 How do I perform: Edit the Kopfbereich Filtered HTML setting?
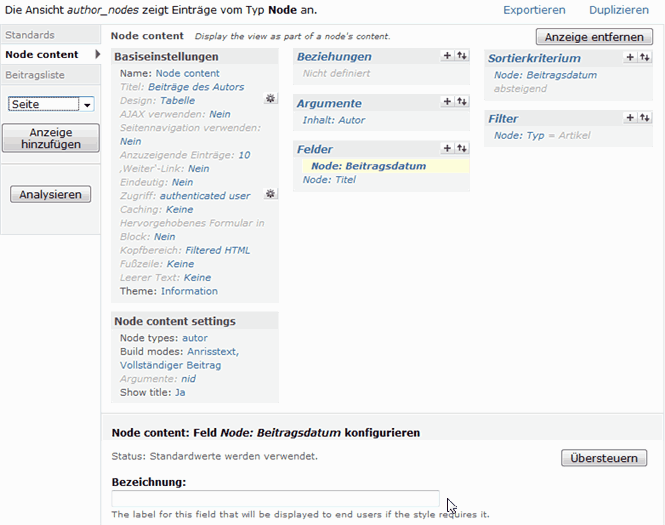click(218, 250)
